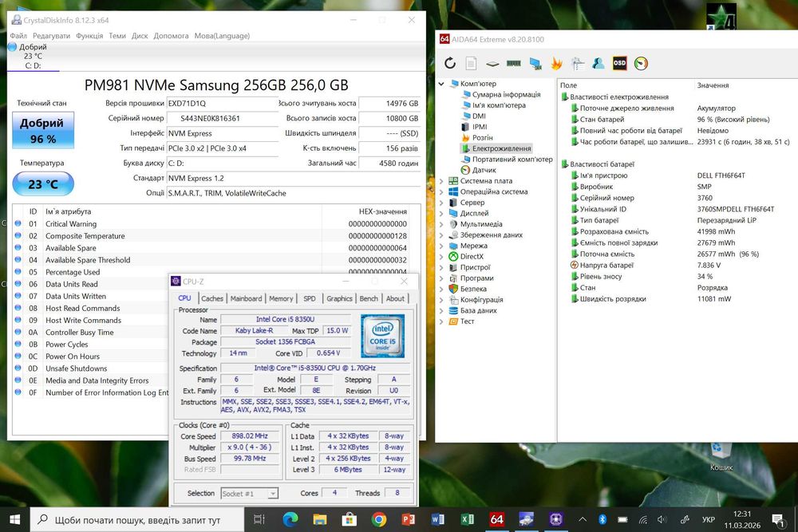Open File Explorer from the taskbar
The height and width of the screenshot is (532, 798).
pos(320,519)
